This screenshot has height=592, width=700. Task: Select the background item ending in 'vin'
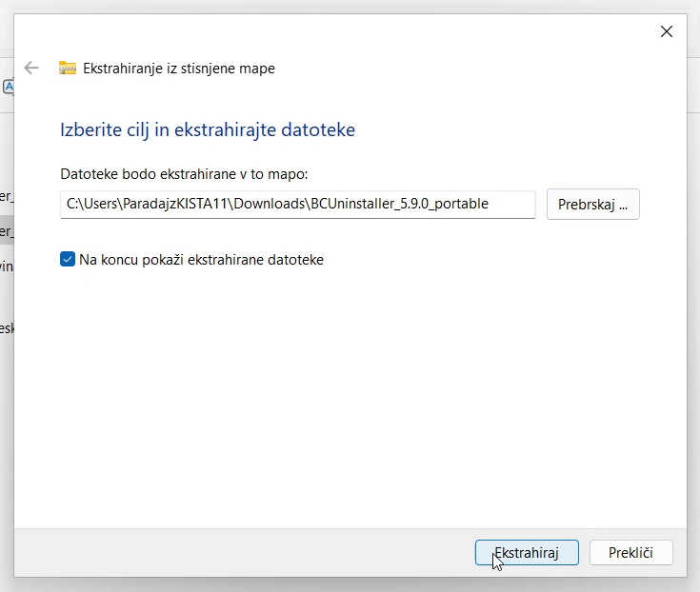tap(7, 266)
